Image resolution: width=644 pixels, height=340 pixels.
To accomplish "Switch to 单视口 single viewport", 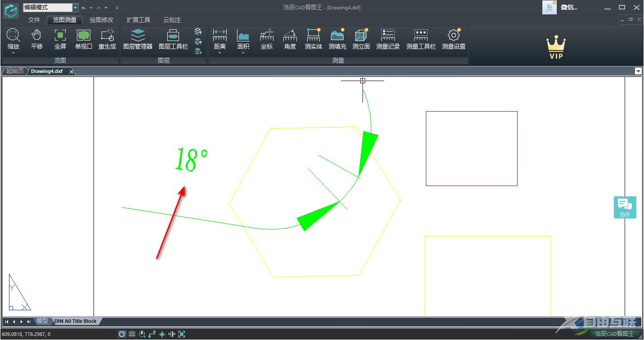I will [x=84, y=39].
